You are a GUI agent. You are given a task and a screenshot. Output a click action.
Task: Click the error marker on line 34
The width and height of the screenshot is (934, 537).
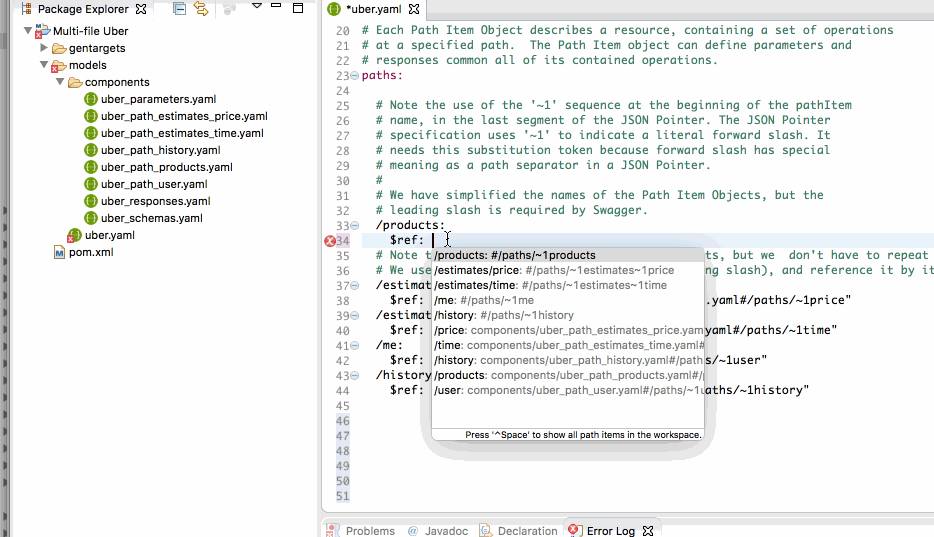tap(329, 241)
